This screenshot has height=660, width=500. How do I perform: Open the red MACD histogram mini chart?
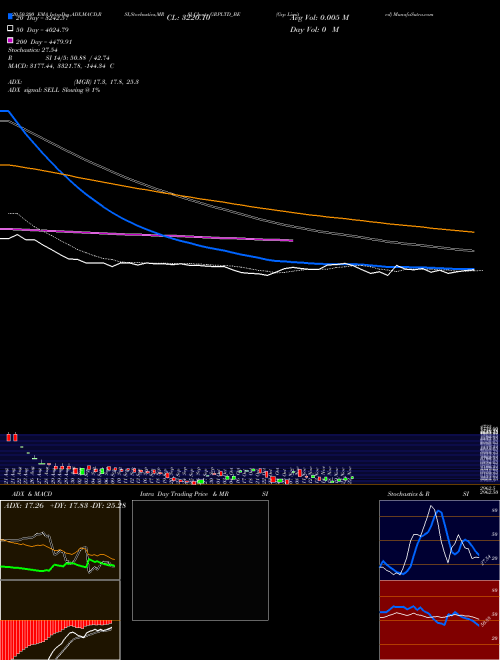tap(60, 620)
